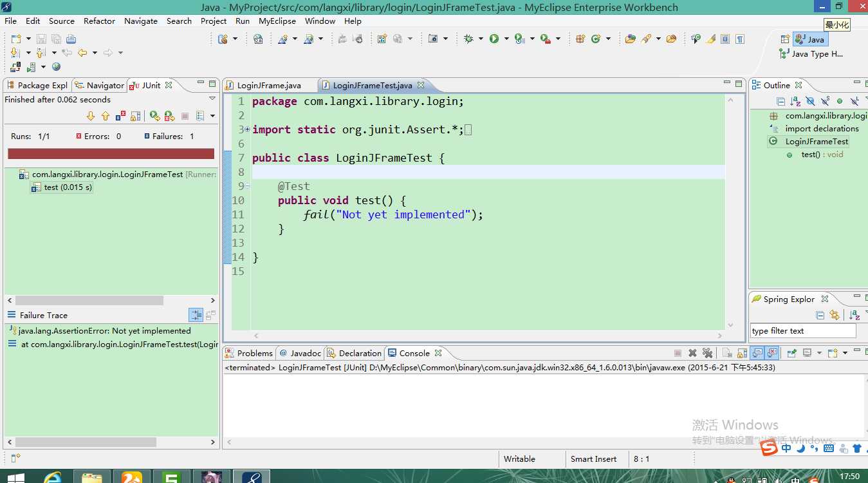
Task: Click Failure Trace compare result icon
Action: pyautogui.click(x=210, y=315)
